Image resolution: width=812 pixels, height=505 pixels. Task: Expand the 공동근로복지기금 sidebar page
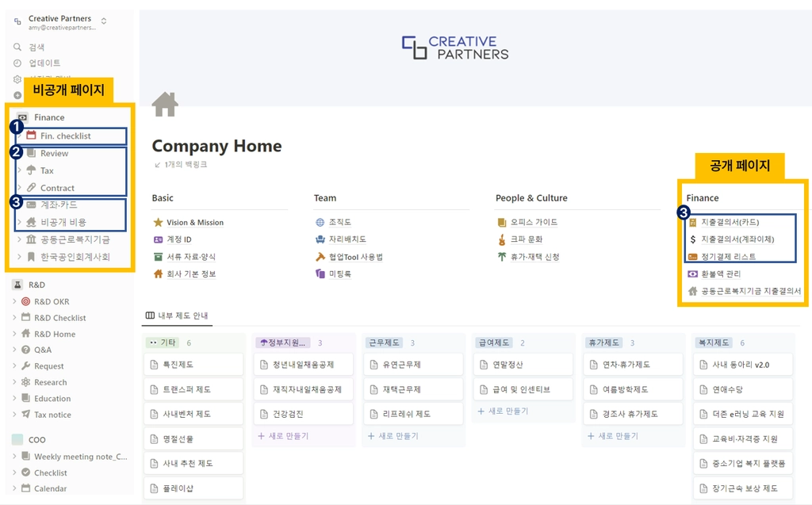click(x=20, y=239)
